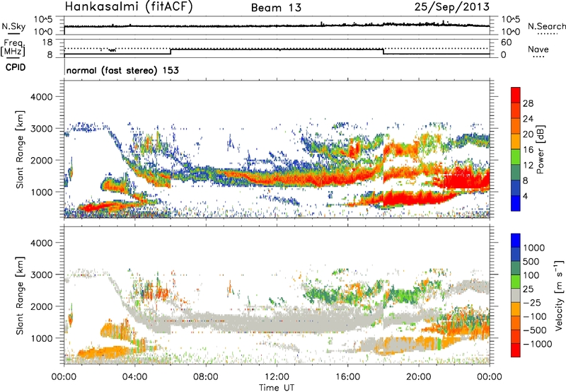566x392 pixels.
Task: Click the 18 tick on the frequency axis
Action: [47, 42]
